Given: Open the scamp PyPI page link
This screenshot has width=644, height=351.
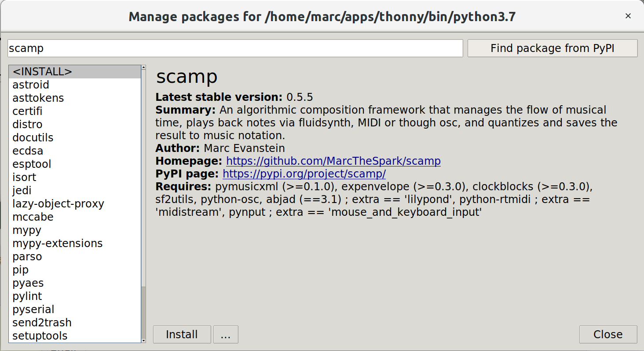Looking at the screenshot, I should pos(304,174).
